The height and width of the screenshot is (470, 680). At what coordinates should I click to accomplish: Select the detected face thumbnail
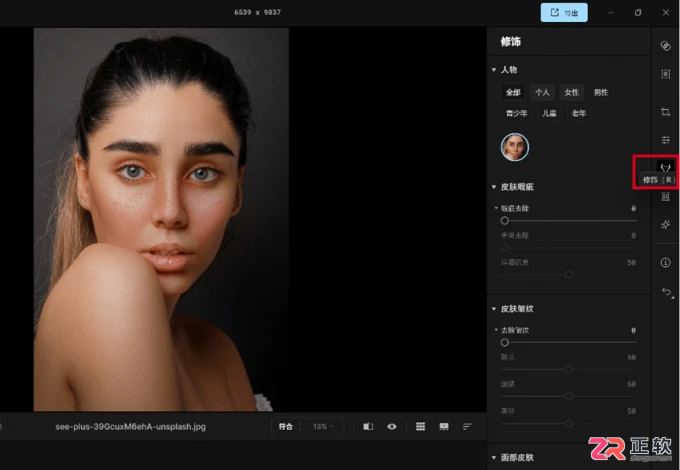coord(515,147)
